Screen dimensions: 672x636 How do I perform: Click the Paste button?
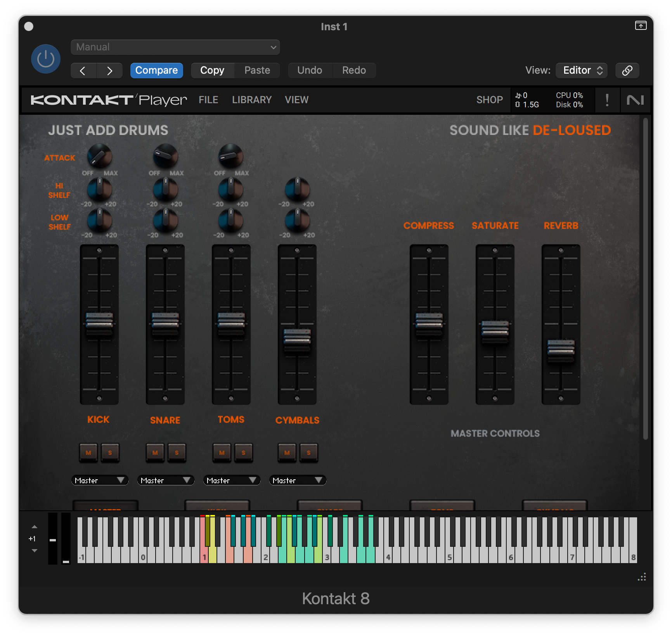[257, 71]
